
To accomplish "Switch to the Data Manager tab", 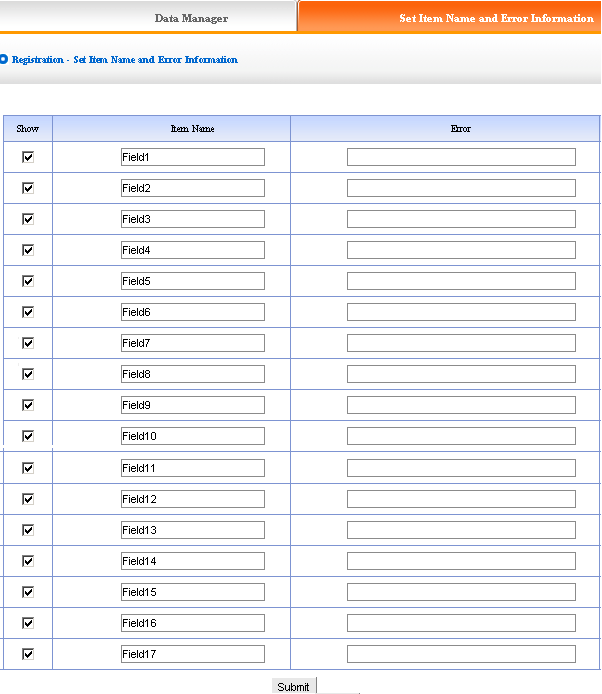I will pyautogui.click(x=148, y=16).
